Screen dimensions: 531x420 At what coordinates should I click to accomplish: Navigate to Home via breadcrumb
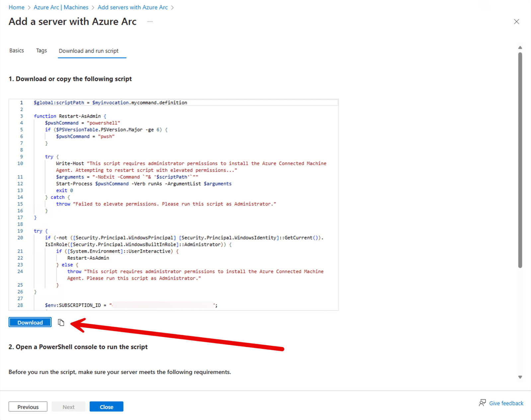(16, 7)
